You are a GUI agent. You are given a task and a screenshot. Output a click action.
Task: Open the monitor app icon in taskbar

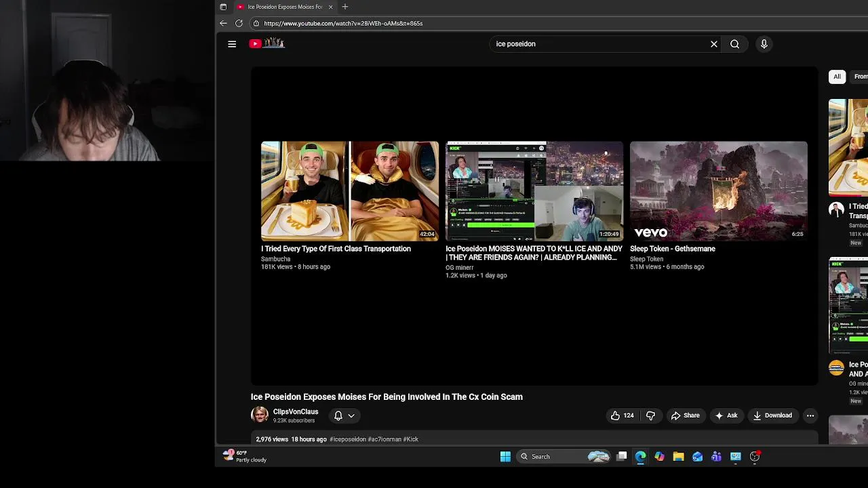(x=736, y=457)
